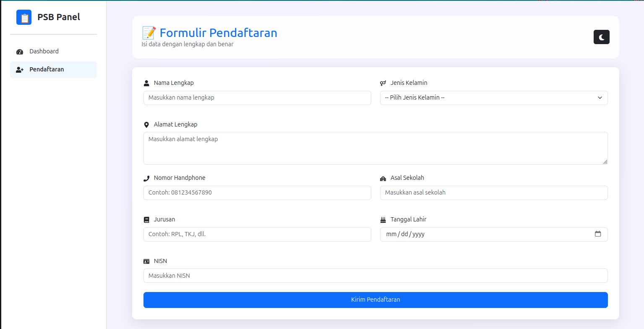Image resolution: width=644 pixels, height=329 pixels.
Task: Click the person icon beside Nama Lengkap
Action: [146, 83]
